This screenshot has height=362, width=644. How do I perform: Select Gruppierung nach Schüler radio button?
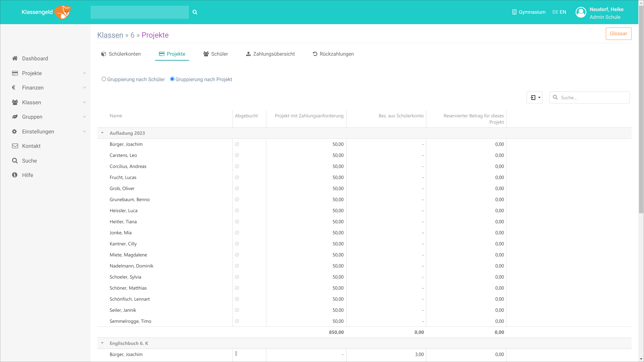click(104, 79)
